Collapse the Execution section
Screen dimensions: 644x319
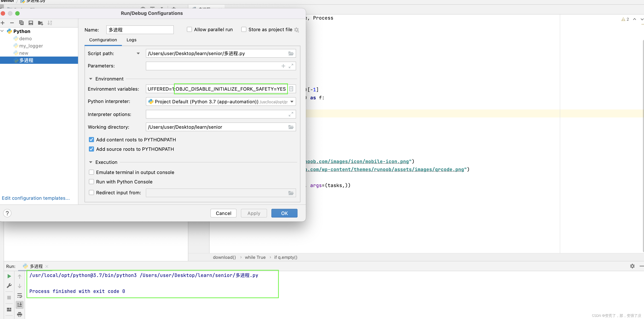pos(91,162)
